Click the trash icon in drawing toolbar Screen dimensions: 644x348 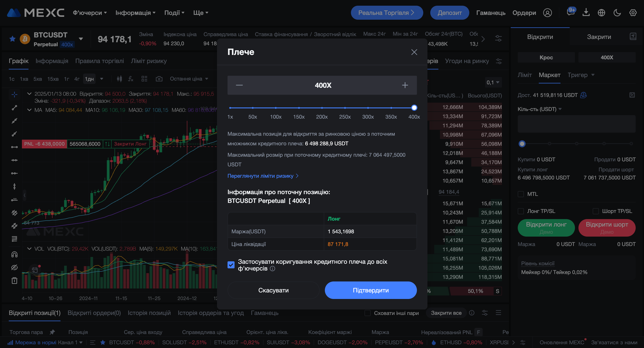pyautogui.click(x=14, y=281)
